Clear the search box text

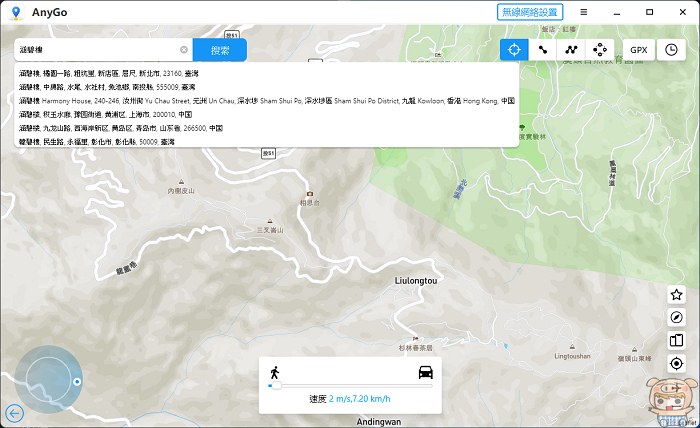point(184,49)
